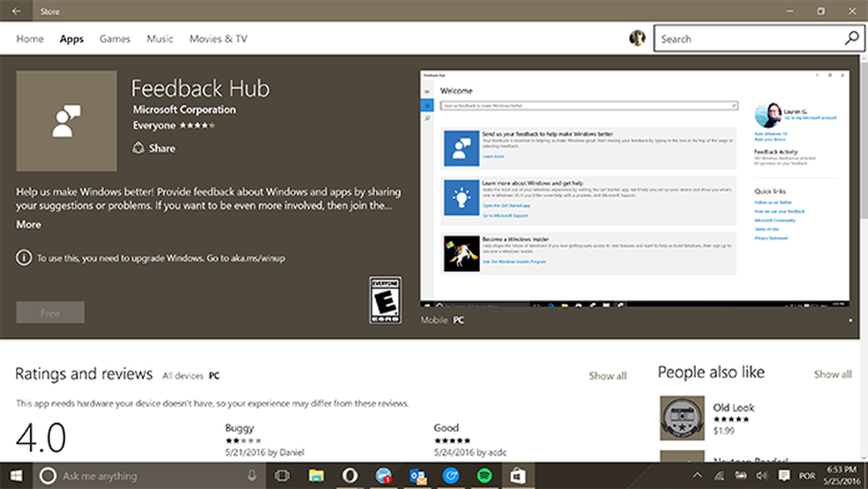Image resolution: width=868 pixels, height=489 pixels.
Task: Filter reviews by All devices
Action: pos(183,375)
